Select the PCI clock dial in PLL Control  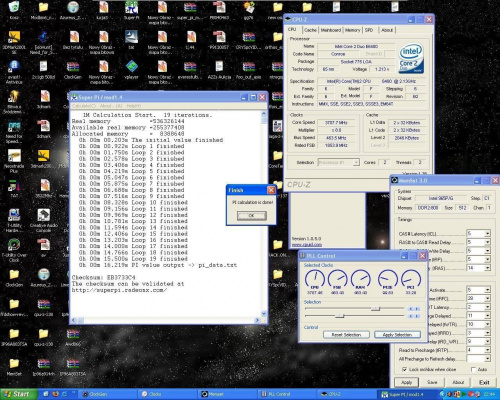411,279
